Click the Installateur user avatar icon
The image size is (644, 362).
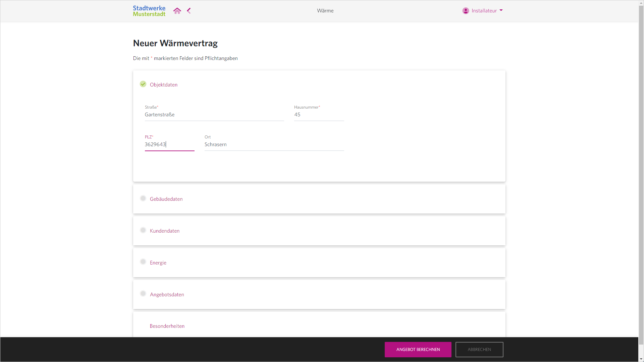pos(466,11)
